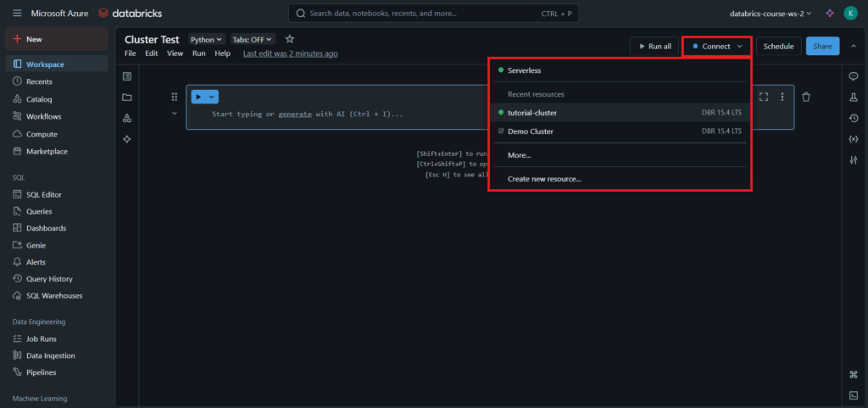
Task: Open Workflows in the sidebar
Action: click(57, 116)
